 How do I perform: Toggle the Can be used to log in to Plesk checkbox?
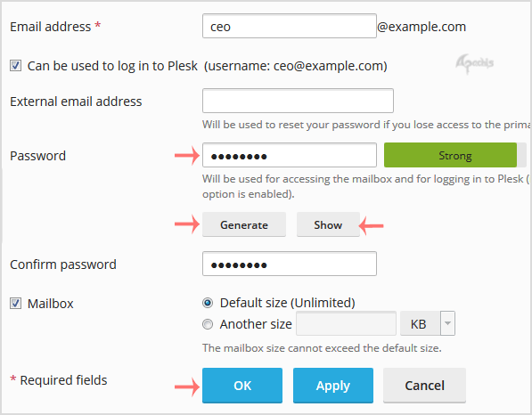[16, 65]
